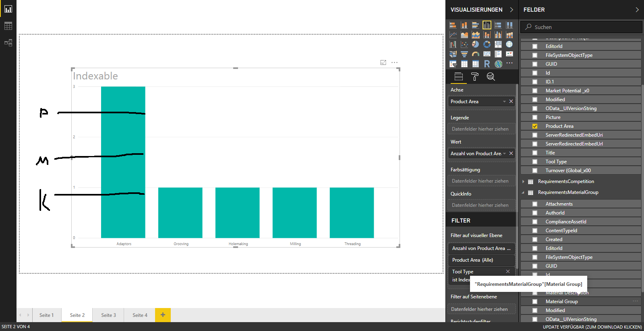Viewport: 644px width, 331px height.
Task: Click the Threading bar in chart
Action: point(352,212)
